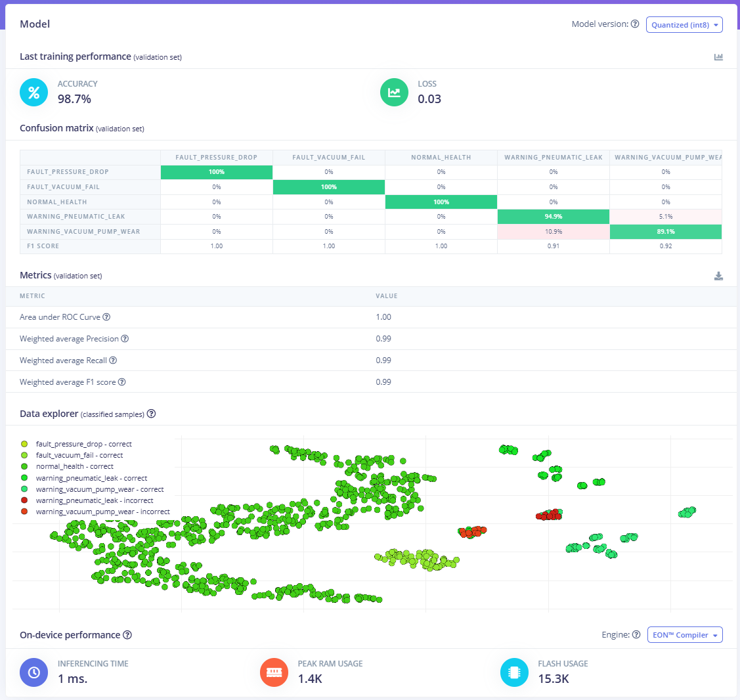Click the 5.1% misclassification cell
This screenshot has width=740, height=700.
click(665, 217)
